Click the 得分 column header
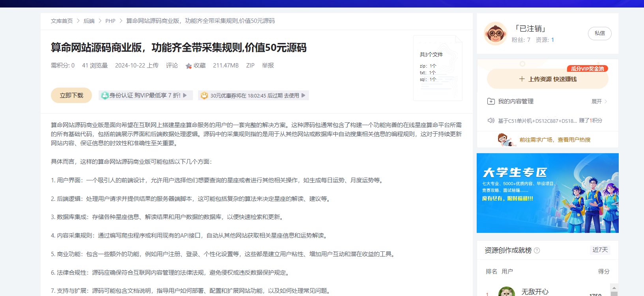Viewport: 644px width, 296px height. click(604, 272)
